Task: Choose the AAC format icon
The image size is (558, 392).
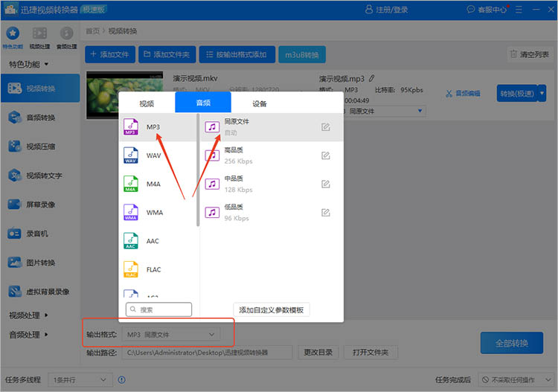Action: click(131, 241)
